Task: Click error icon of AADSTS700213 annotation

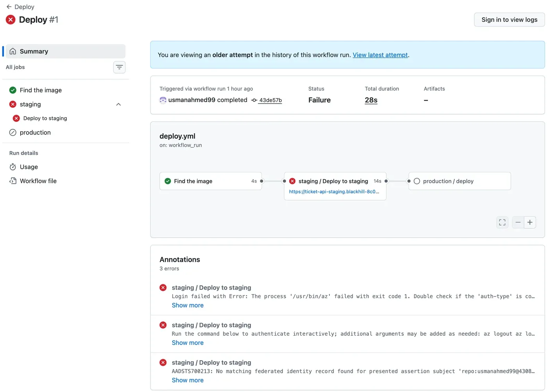Action: (x=163, y=363)
